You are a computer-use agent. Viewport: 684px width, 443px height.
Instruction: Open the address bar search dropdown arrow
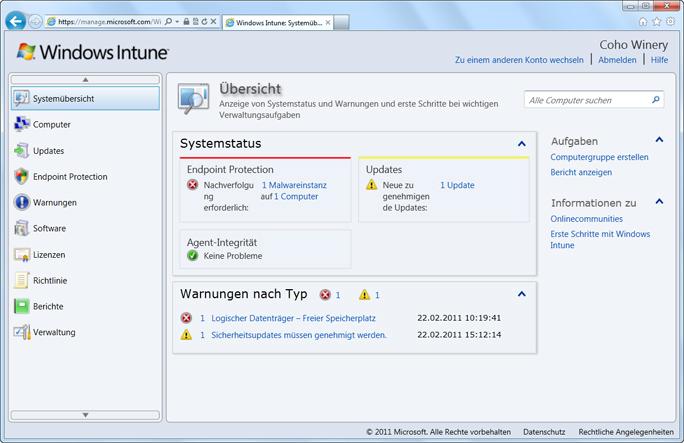pos(177,21)
